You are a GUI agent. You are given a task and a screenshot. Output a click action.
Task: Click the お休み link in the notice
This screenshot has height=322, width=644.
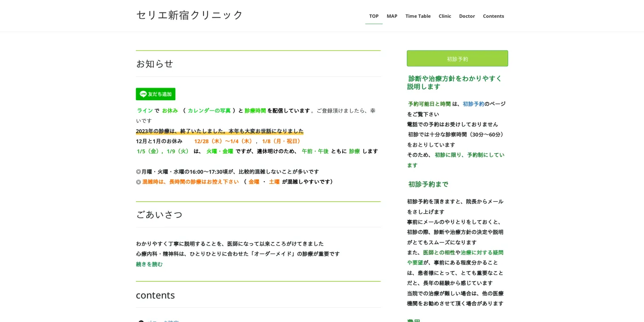click(x=170, y=110)
